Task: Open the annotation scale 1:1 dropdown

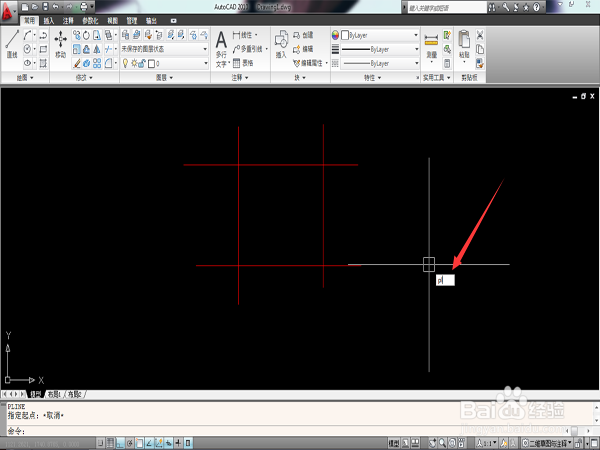Action: (487, 443)
